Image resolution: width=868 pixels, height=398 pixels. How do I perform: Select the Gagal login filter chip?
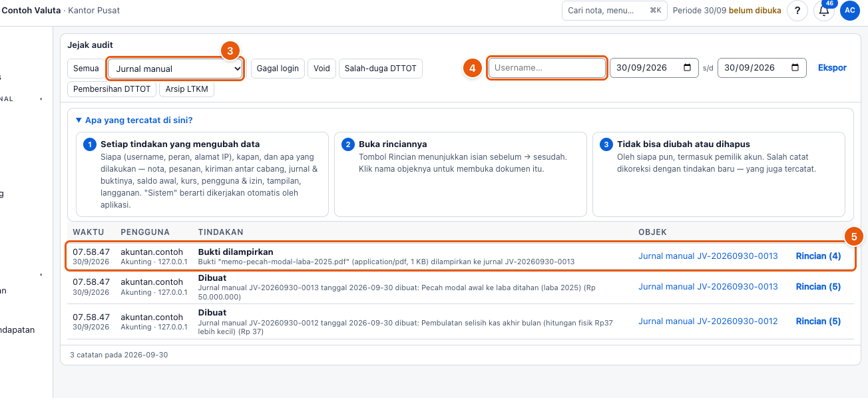(x=278, y=69)
